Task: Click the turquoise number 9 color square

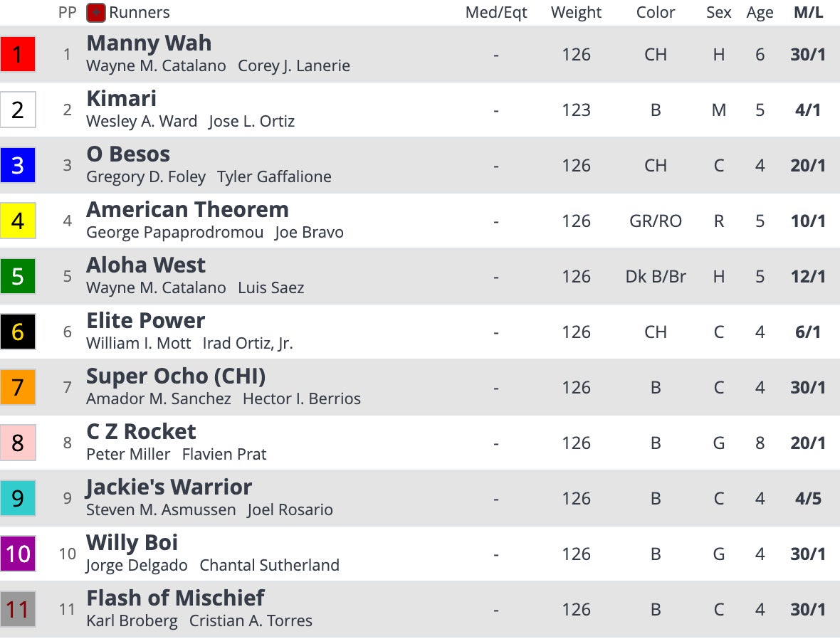Action: [x=18, y=498]
